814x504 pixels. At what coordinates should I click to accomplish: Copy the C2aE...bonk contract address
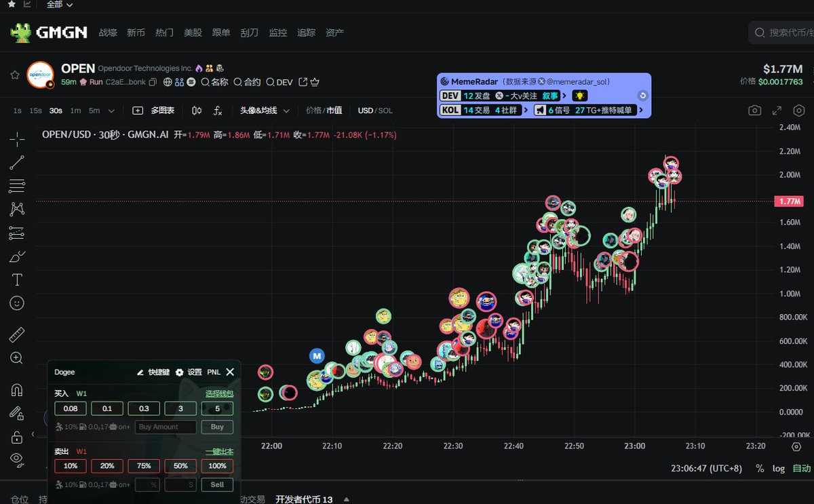pyautogui.click(x=153, y=82)
